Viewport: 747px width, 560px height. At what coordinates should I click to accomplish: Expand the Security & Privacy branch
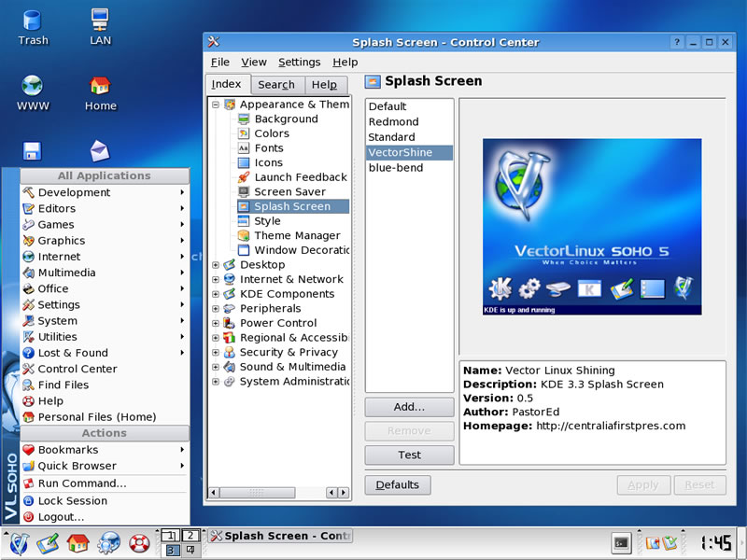216,353
